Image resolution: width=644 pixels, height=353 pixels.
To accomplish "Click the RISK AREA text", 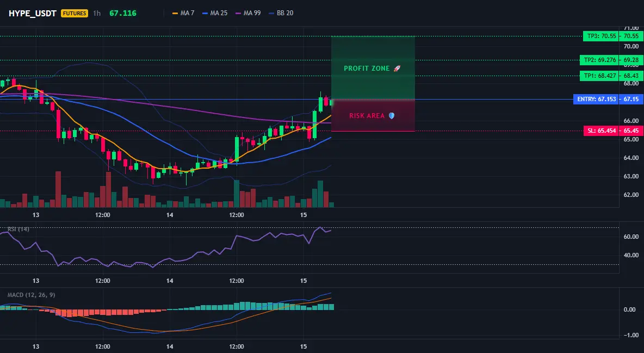I will coord(367,116).
